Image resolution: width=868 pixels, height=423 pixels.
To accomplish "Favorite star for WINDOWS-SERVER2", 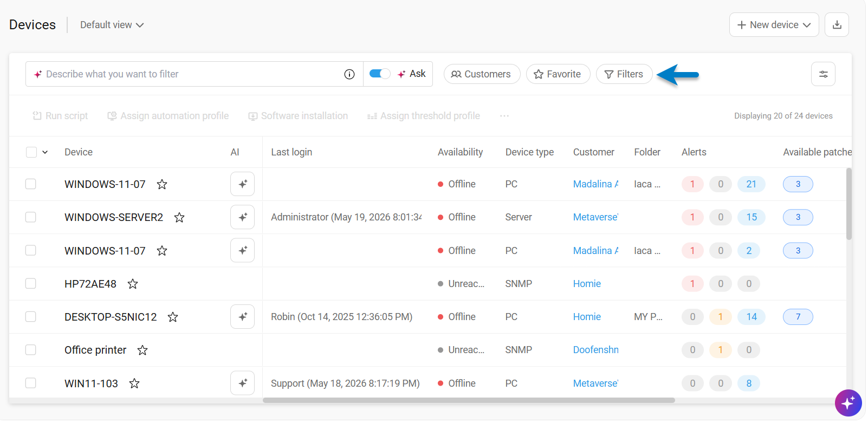I will pos(179,218).
